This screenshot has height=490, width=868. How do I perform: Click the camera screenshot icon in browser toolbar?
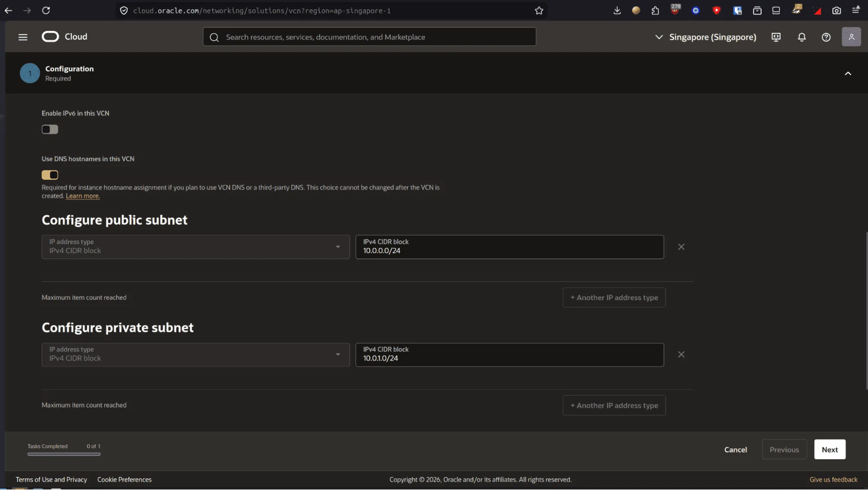point(836,10)
